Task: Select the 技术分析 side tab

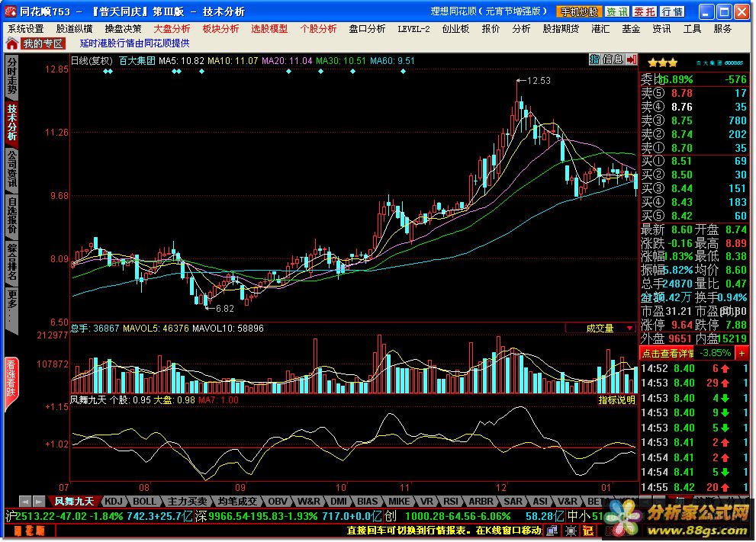Action: point(12,123)
